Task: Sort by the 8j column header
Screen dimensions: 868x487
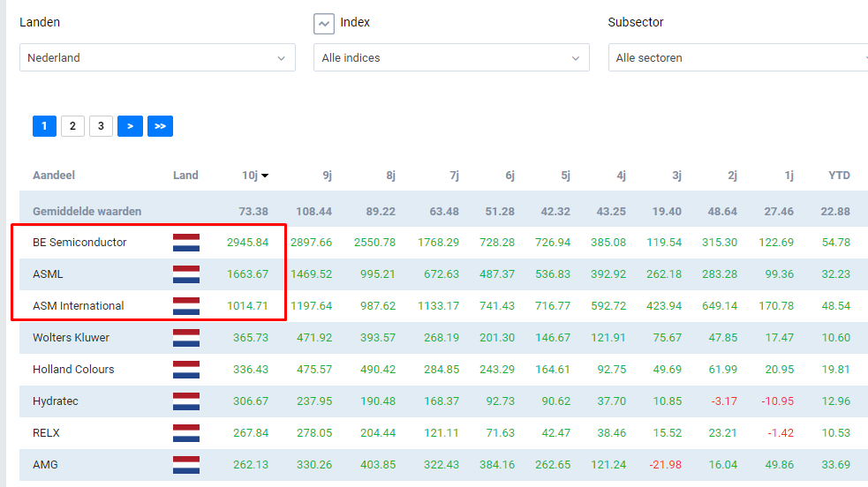Action: point(391,176)
